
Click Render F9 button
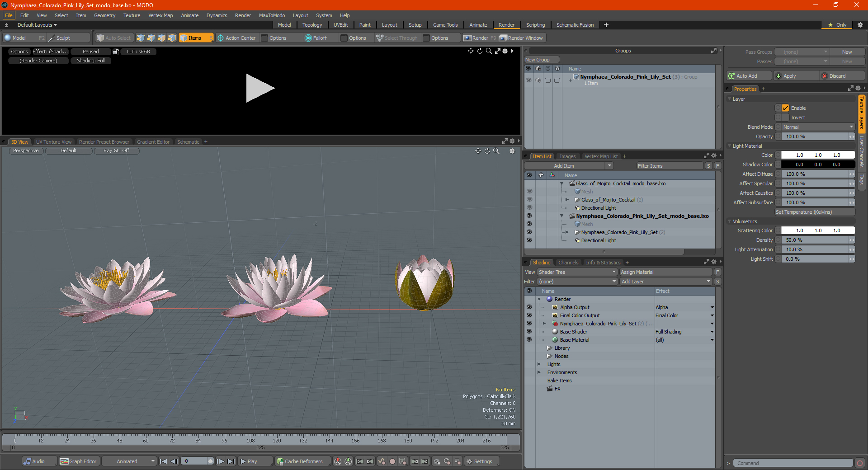click(480, 38)
